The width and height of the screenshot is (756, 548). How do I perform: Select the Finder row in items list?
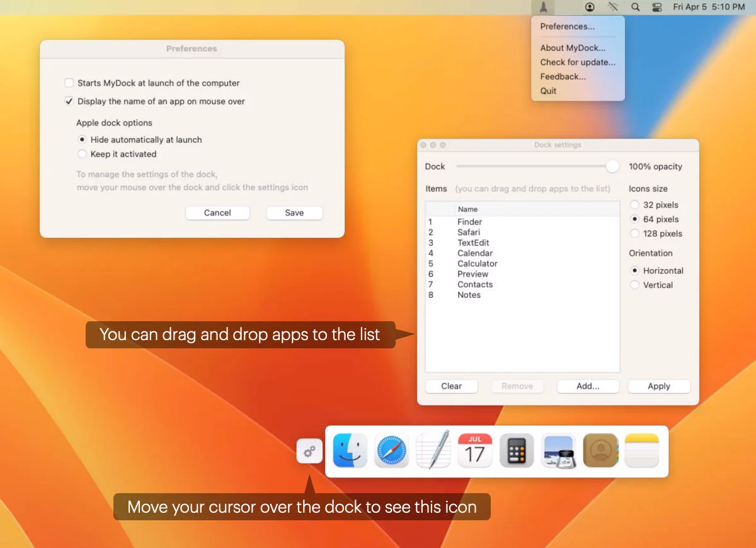point(522,222)
